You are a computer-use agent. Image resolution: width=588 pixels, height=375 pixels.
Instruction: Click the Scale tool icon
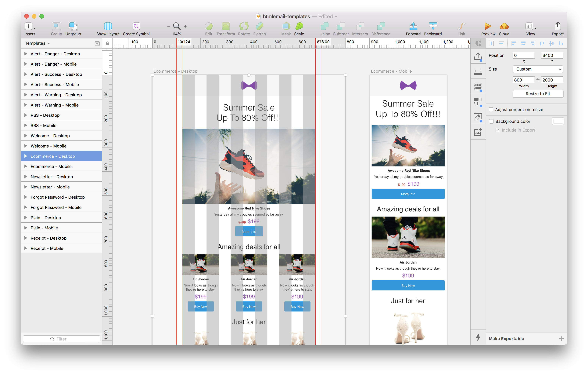(x=299, y=26)
